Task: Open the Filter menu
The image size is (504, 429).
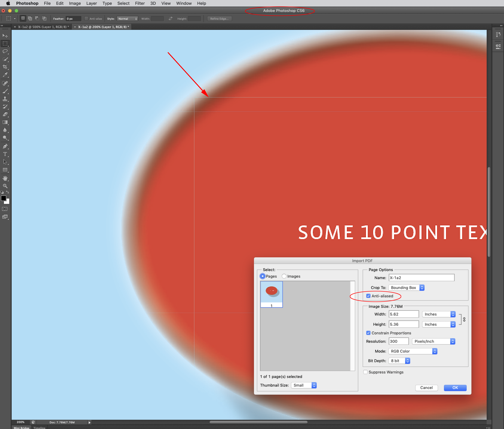Action: pyautogui.click(x=140, y=3)
